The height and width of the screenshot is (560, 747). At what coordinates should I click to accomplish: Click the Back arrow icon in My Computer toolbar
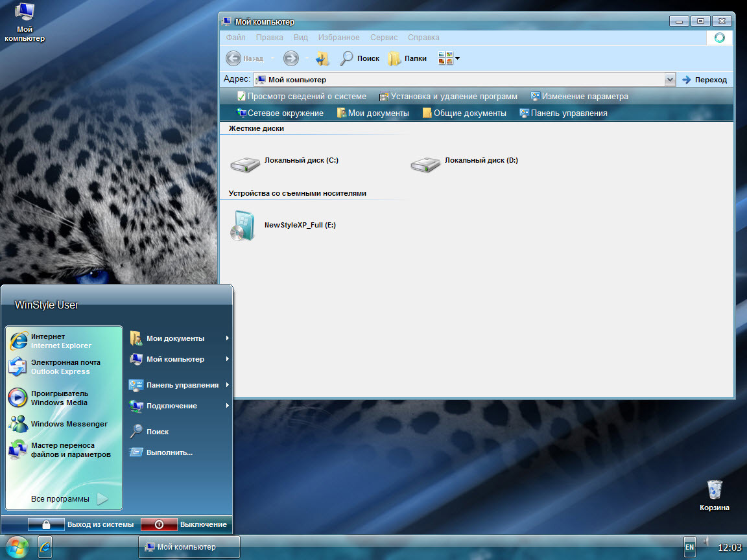click(x=233, y=58)
